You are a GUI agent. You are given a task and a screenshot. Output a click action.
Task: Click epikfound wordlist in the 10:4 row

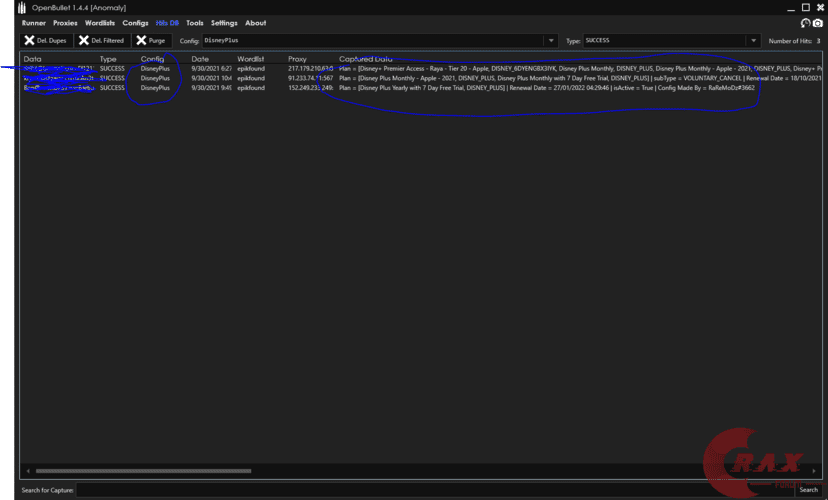click(x=251, y=78)
